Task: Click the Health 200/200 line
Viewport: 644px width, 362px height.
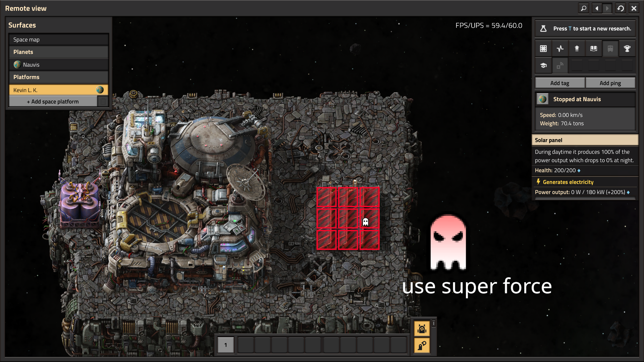Action: point(557,170)
